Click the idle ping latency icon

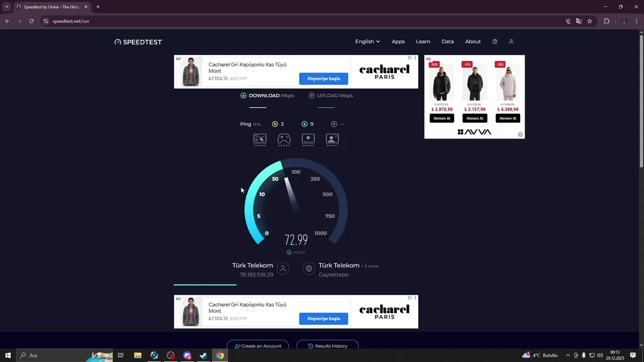coord(275,124)
